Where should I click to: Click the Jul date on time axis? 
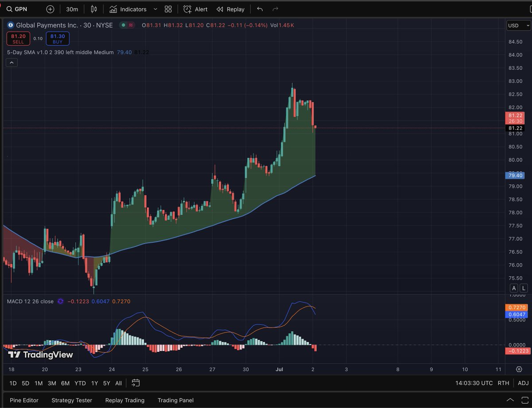tap(280, 369)
